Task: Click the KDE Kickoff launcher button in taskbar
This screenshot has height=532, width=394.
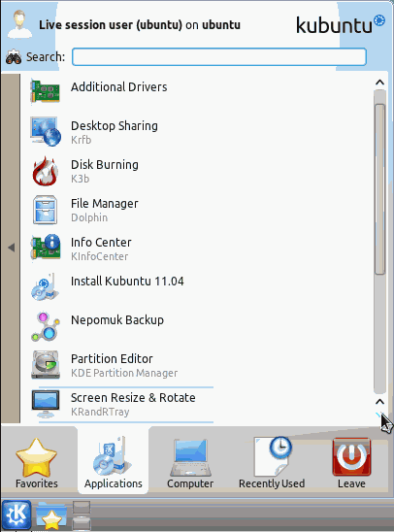Action: [x=16, y=515]
